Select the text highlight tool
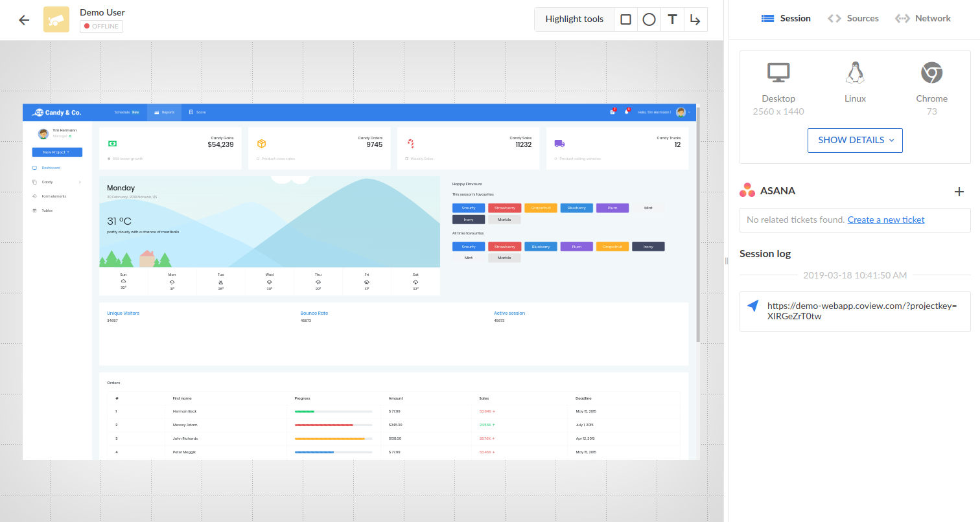The width and height of the screenshot is (980, 522). click(x=672, y=19)
